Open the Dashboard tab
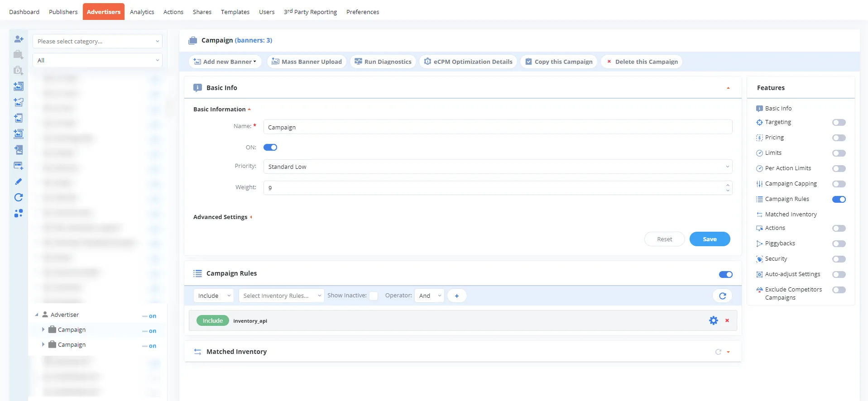Viewport: 868px width, 401px height. pyautogui.click(x=24, y=12)
